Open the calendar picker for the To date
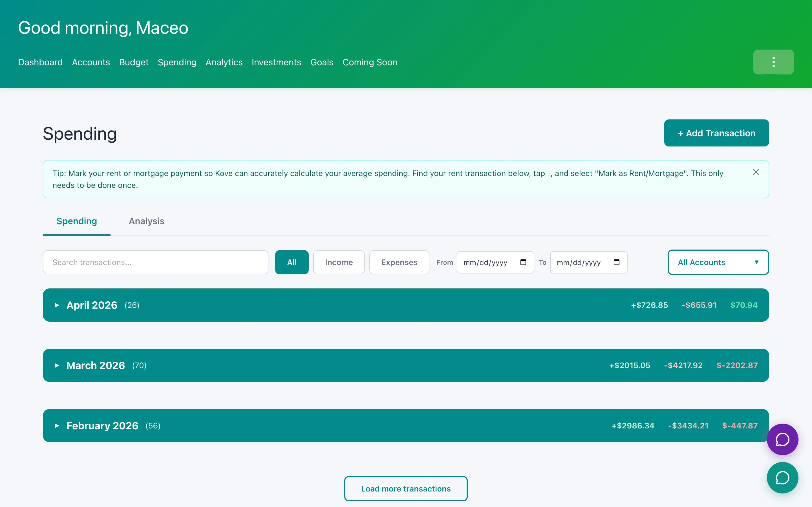Image resolution: width=812 pixels, height=507 pixels. point(617,262)
